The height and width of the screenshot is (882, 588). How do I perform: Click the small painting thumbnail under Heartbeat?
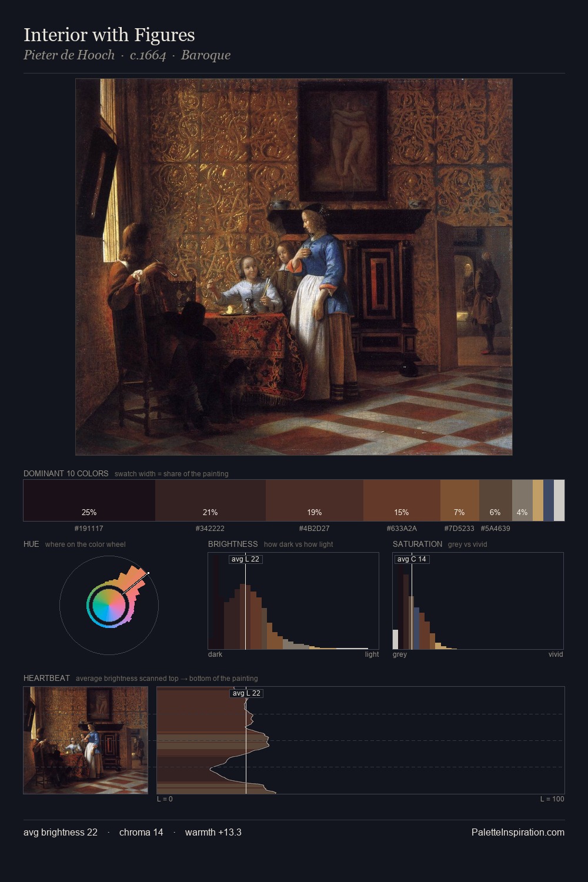[x=86, y=740]
